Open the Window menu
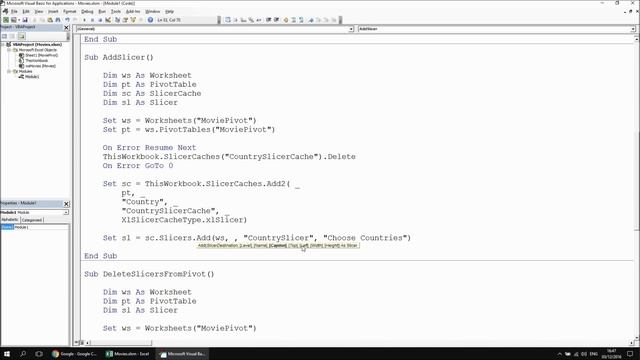The width and height of the screenshot is (640, 360). tap(153, 11)
